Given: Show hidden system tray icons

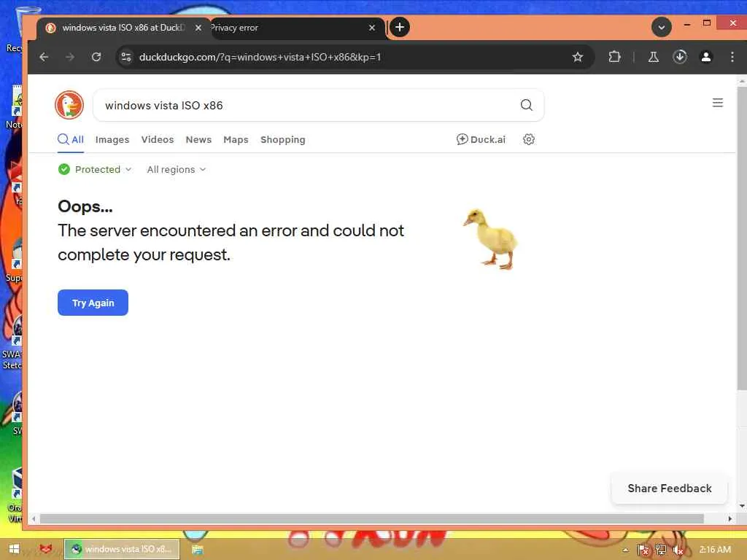Looking at the screenshot, I should click(x=625, y=550).
